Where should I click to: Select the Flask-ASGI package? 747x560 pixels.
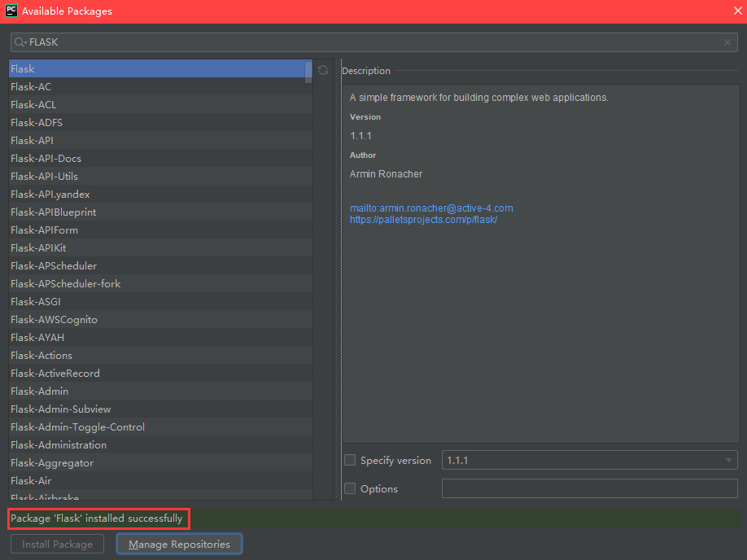160,302
